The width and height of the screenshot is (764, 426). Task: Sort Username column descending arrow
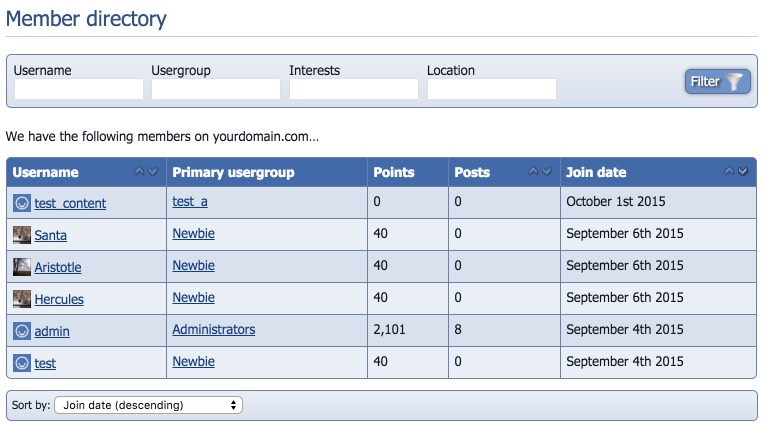point(153,171)
